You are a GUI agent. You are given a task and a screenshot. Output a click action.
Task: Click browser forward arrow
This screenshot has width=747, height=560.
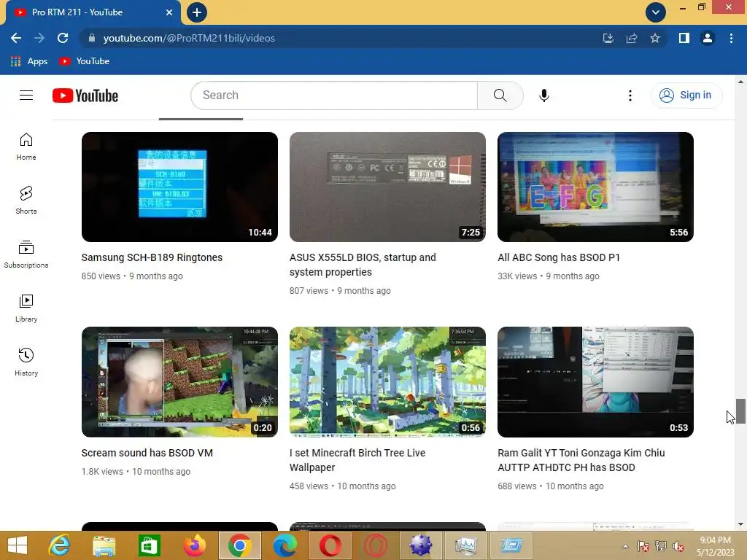[39, 38]
